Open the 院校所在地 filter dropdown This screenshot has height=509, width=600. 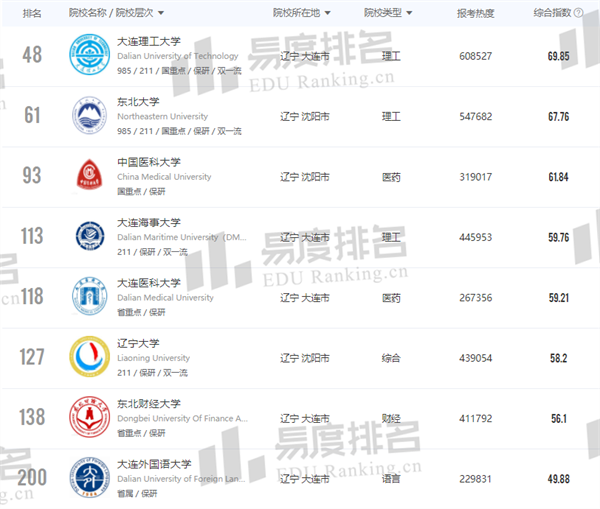coord(302,13)
